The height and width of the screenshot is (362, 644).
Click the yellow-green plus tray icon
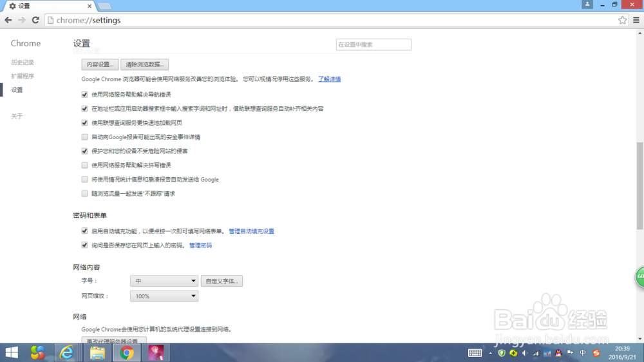click(513, 353)
